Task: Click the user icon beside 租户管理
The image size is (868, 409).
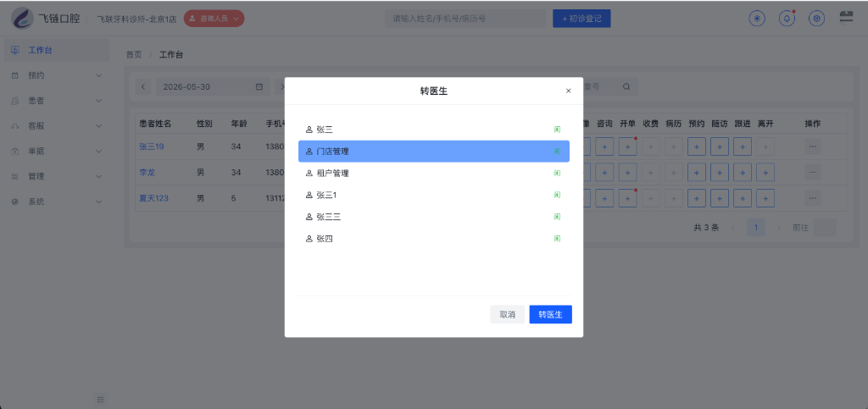Action: click(x=309, y=173)
